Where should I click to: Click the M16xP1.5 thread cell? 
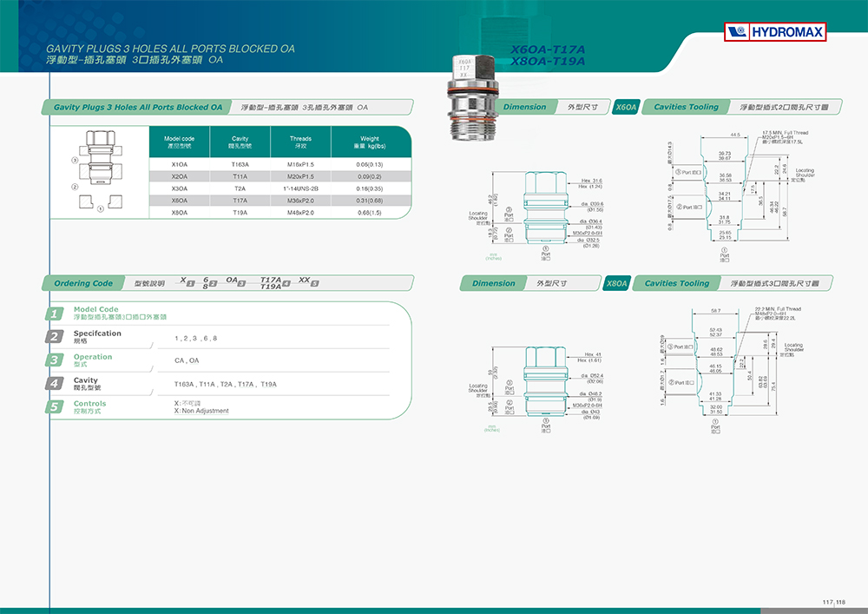[300, 164]
